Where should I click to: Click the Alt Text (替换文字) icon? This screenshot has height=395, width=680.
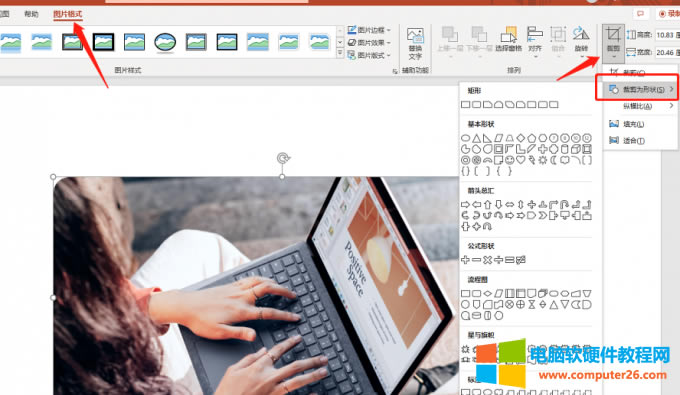coord(415,43)
